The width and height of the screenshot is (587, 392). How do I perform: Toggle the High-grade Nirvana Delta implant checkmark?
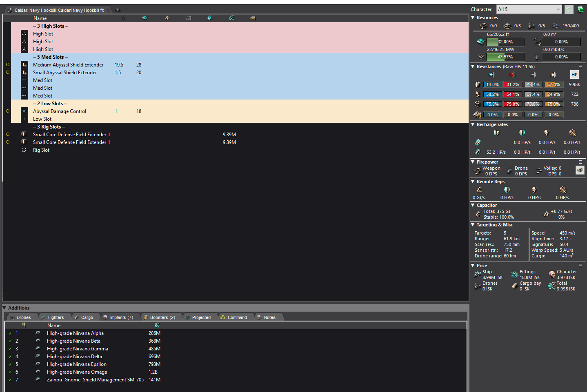10,357
